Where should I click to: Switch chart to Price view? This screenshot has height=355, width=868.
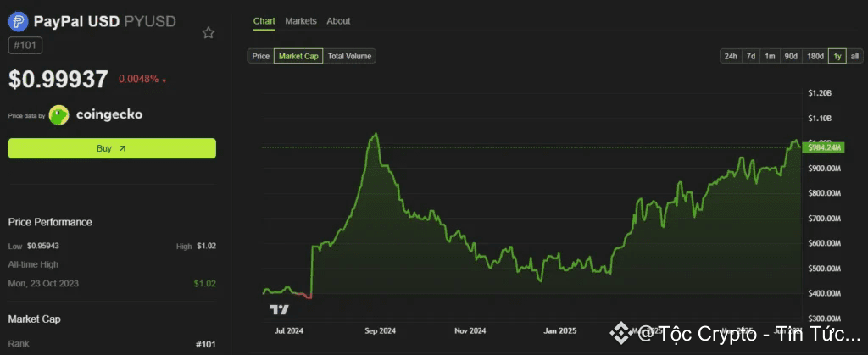(x=260, y=56)
